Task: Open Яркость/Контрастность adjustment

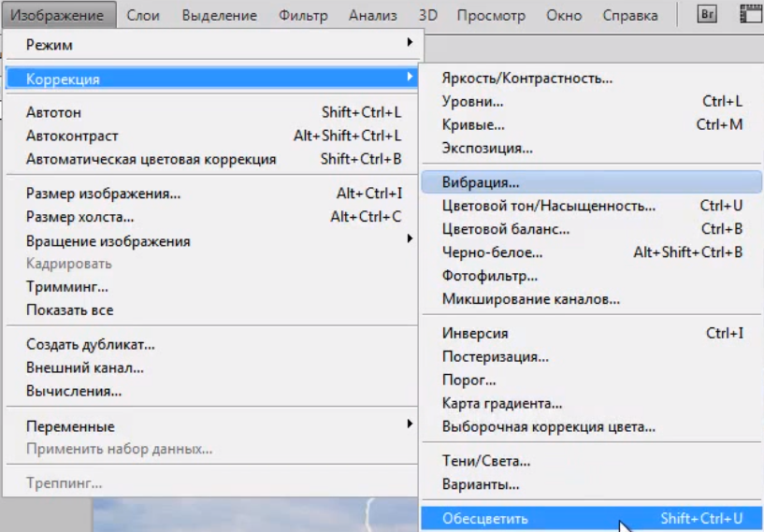Action: (592, 78)
